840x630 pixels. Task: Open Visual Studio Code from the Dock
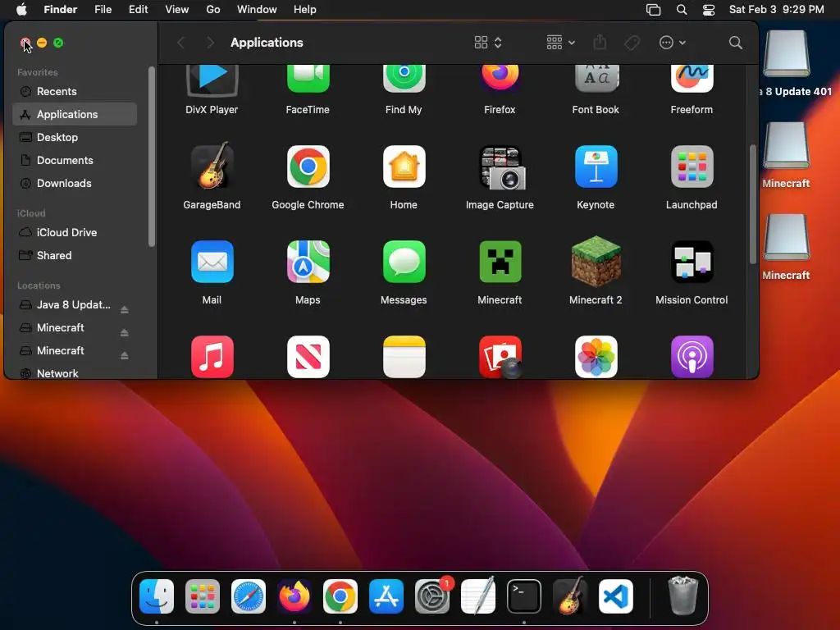click(616, 596)
